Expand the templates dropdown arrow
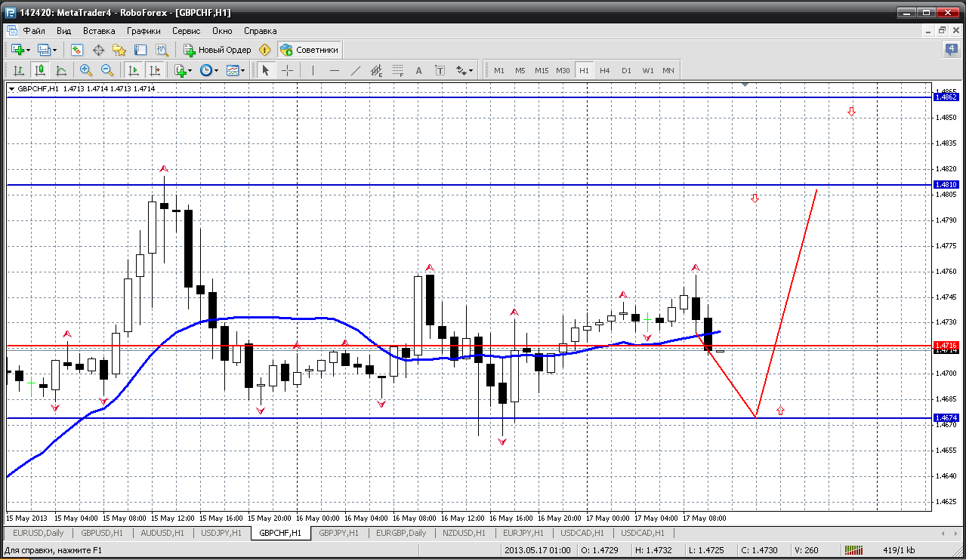966x560 pixels. tap(243, 70)
